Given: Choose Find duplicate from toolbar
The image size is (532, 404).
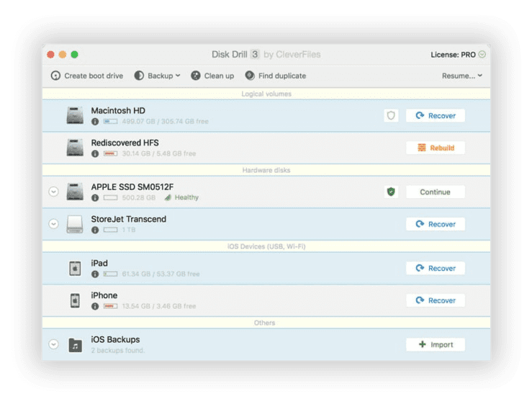Looking at the screenshot, I should [x=276, y=76].
